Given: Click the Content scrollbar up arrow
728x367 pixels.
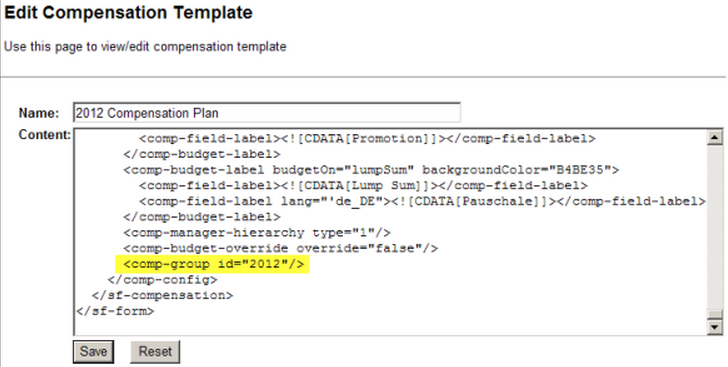Looking at the screenshot, I should click(715, 138).
